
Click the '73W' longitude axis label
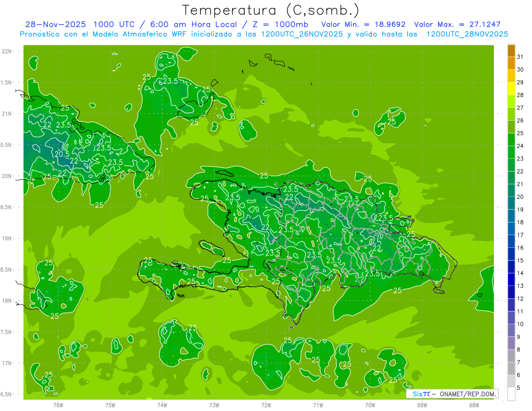click(x=214, y=405)
